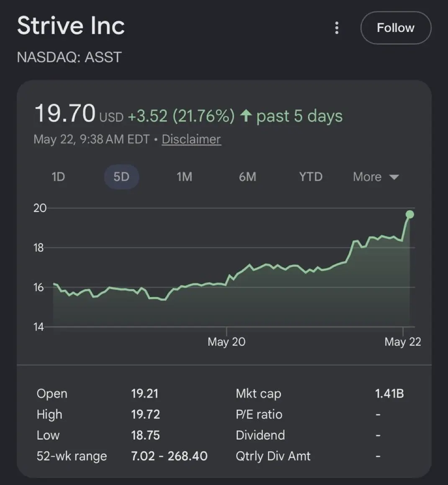The width and height of the screenshot is (448, 485).
Task: Switch to the 1D time range
Action: (58, 177)
